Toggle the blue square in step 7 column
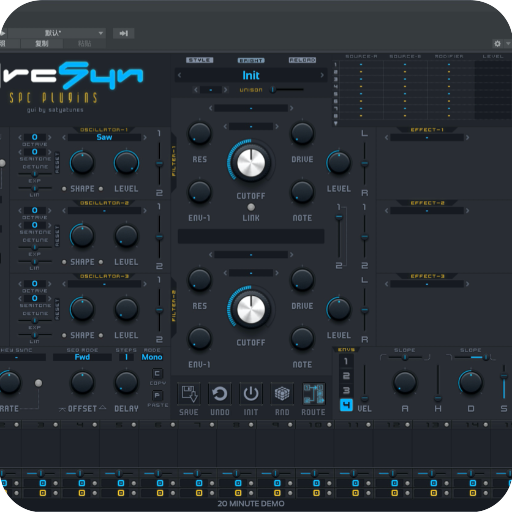 (x=199, y=483)
